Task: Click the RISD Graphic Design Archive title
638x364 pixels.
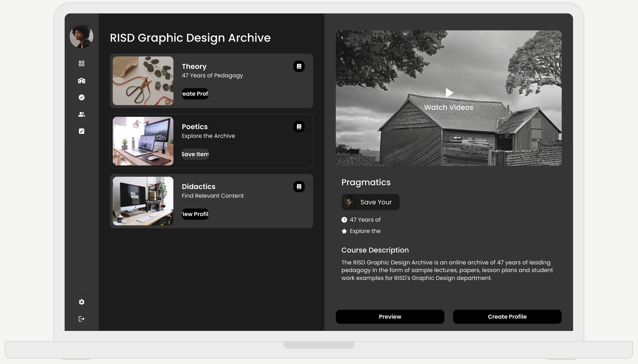Action: [190, 38]
